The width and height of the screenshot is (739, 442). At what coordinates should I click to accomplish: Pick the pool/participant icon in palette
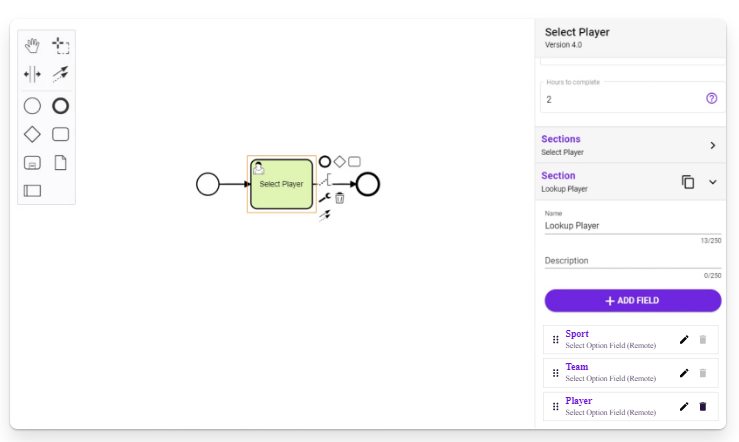[x=32, y=190]
